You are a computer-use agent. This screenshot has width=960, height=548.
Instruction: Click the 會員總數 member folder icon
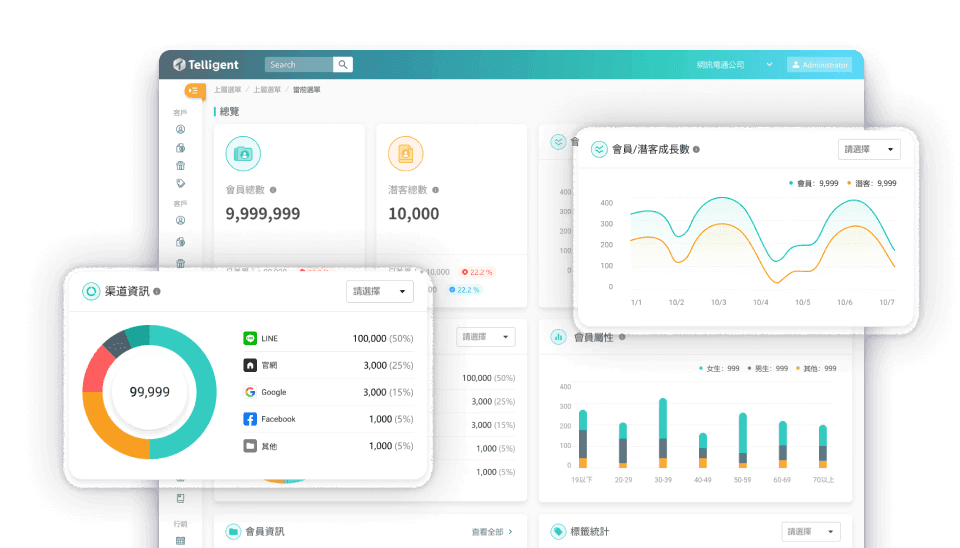243,154
